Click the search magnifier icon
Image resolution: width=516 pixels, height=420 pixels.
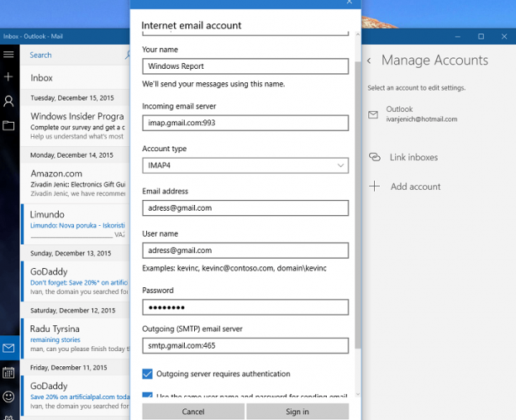128,55
